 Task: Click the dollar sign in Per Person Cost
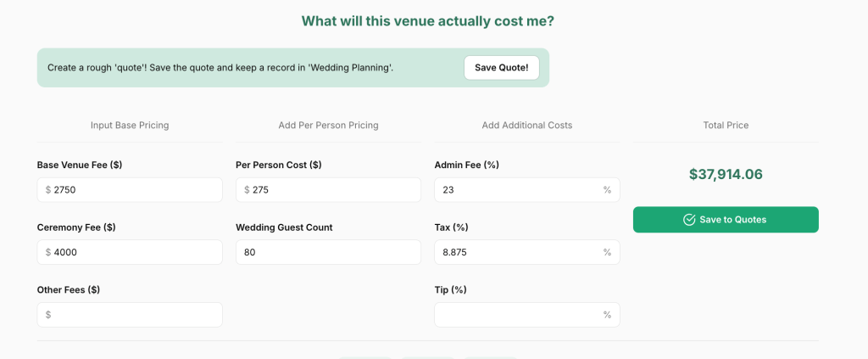[x=247, y=190]
